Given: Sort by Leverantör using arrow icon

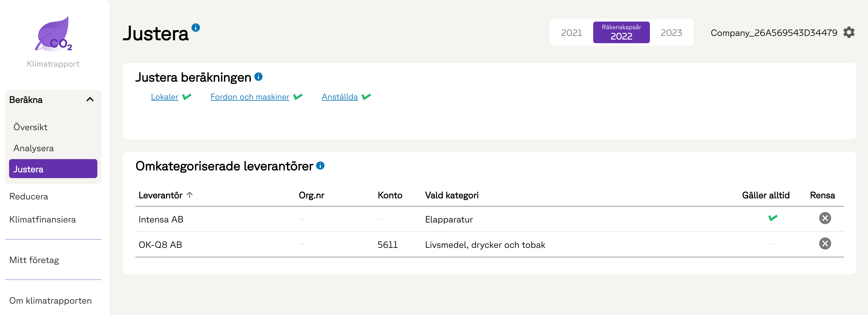Looking at the screenshot, I should pos(190,195).
